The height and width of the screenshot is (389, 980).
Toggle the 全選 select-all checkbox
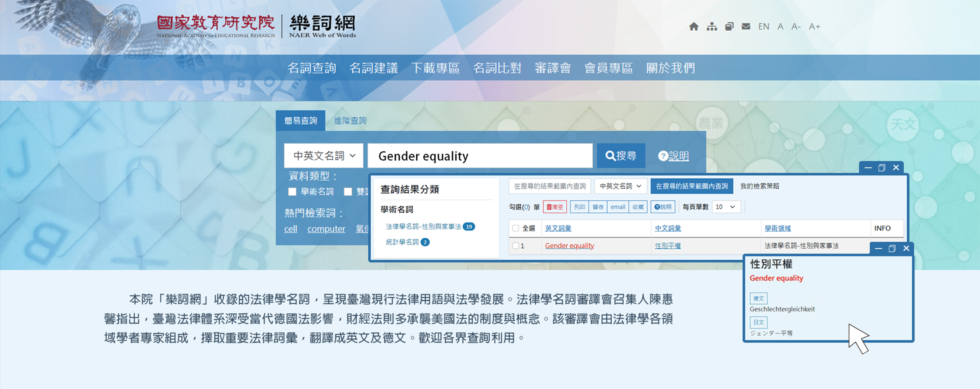515,228
